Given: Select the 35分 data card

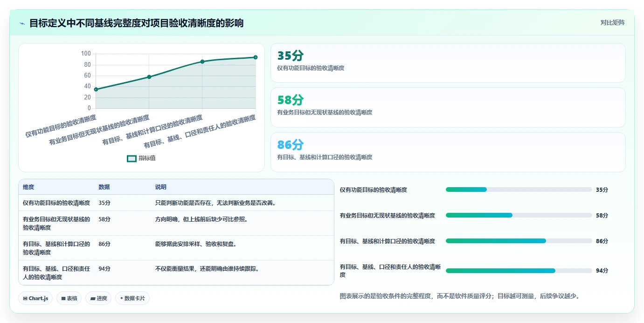Looking at the screenshot, I should 448,63.
